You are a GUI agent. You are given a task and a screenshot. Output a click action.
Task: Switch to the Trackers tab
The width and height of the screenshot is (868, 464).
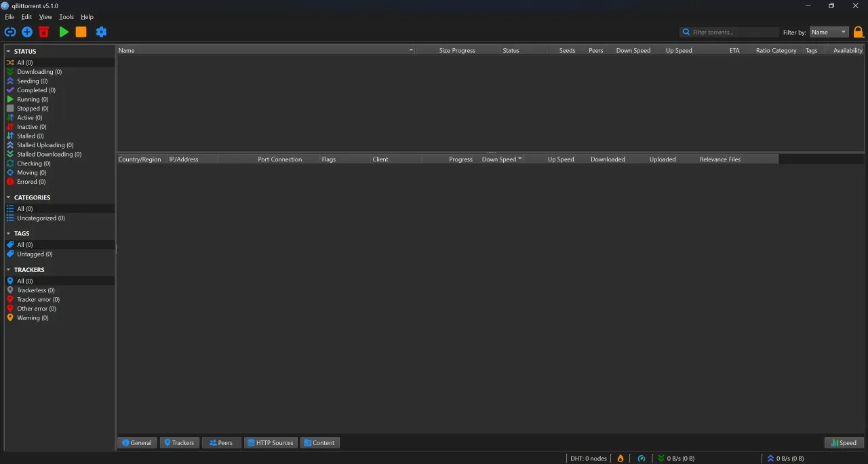tap(179, 443)
